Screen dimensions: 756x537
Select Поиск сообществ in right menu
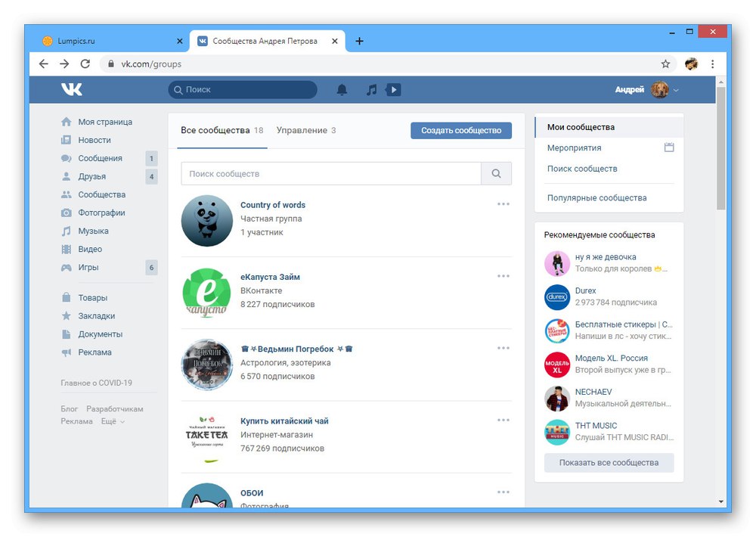point(582,169)
